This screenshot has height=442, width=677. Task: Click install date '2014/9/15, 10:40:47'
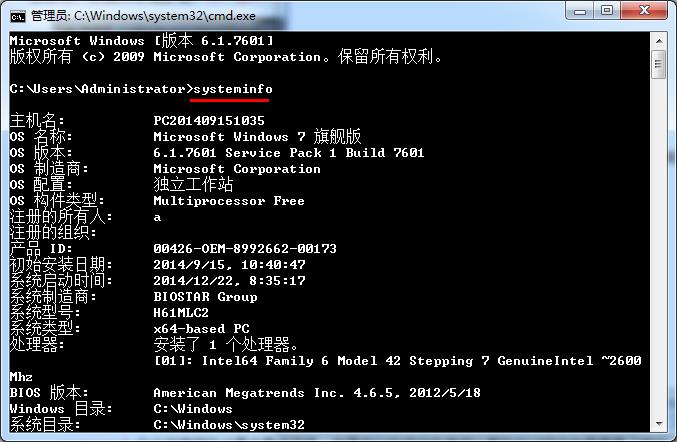point(229,265)
